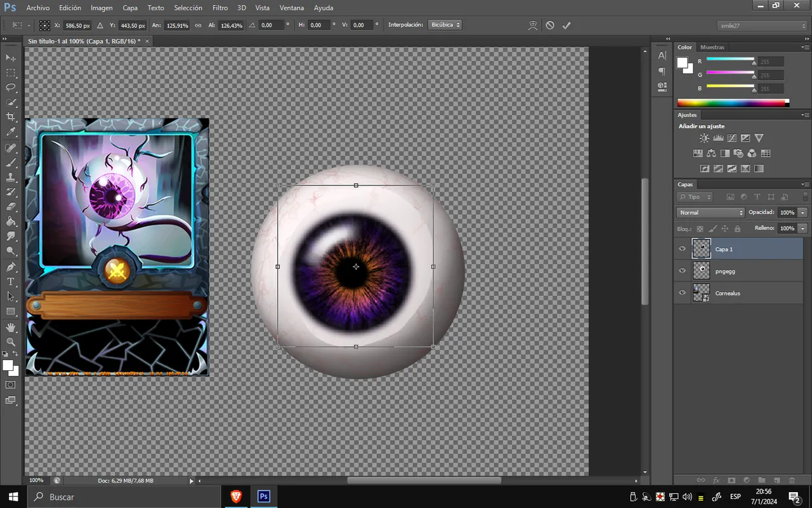Select the Capa 1 layer thumbnail

(701, 248)
